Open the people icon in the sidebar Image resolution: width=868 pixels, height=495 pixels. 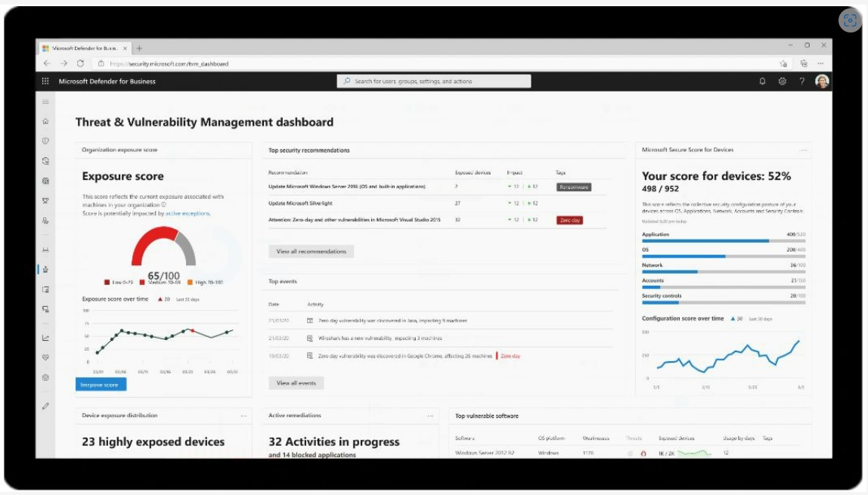[x=45, y=221]
